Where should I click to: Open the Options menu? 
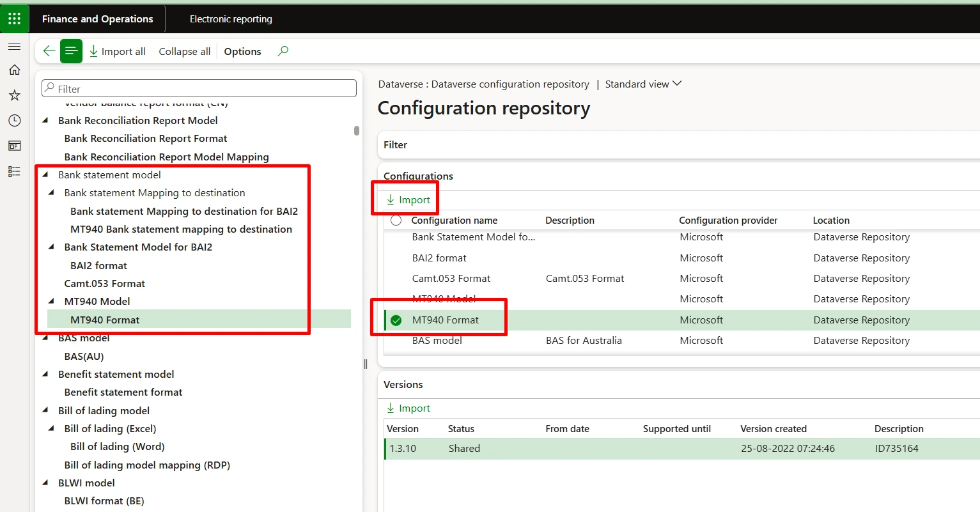tap(242, 51)
